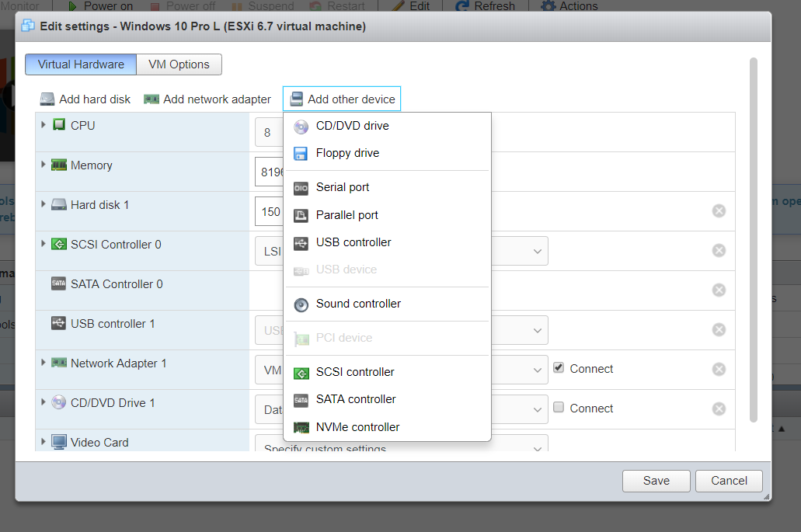Click the Serial port icon in menu
This screenshot has height=532, width=801.
pos(301,188)
